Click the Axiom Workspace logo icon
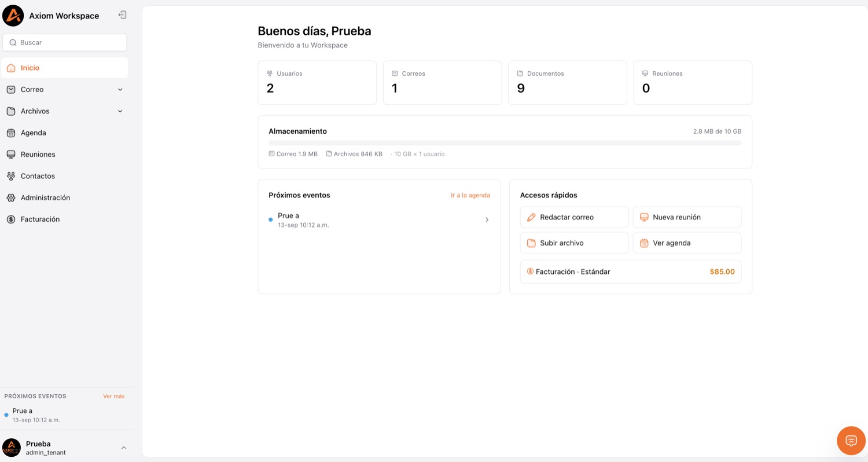Image resolution: width=868 pixels, height=462 pixels. [13, 16]
